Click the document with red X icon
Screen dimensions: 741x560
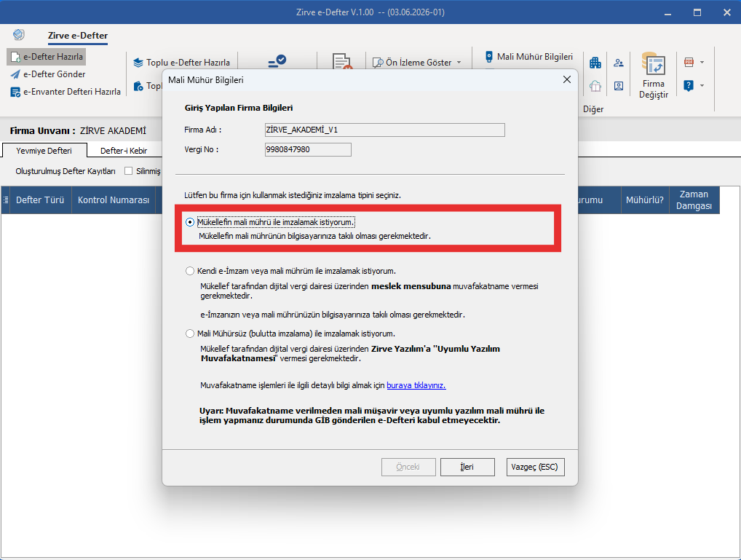click(x=341, y=61)
